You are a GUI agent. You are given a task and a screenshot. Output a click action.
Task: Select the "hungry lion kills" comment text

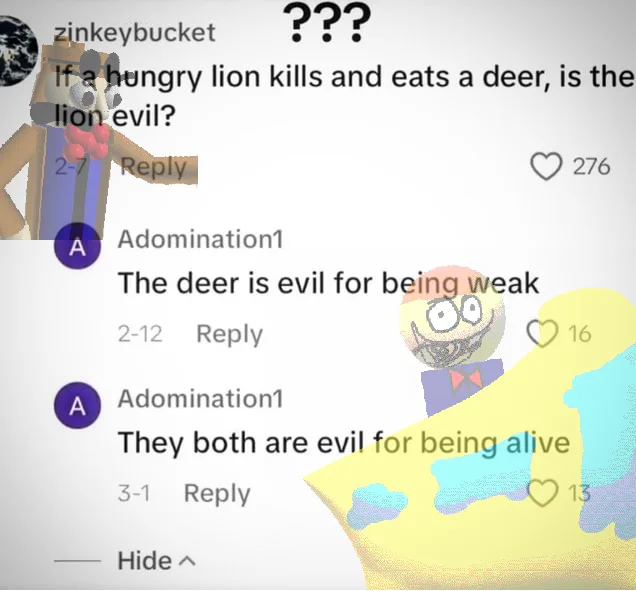pos(344,96)
